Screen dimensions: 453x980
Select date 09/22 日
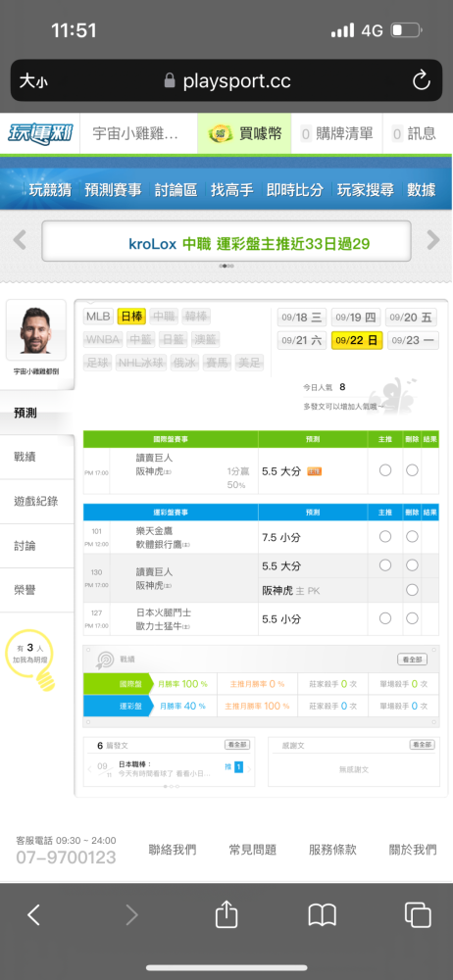(357, 341)
